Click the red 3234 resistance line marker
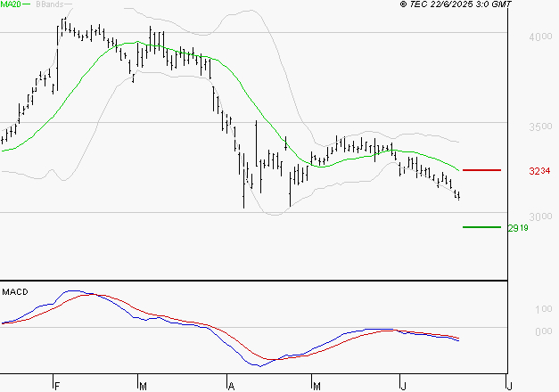This screenshot has width=559, height=392. [481, 169]
